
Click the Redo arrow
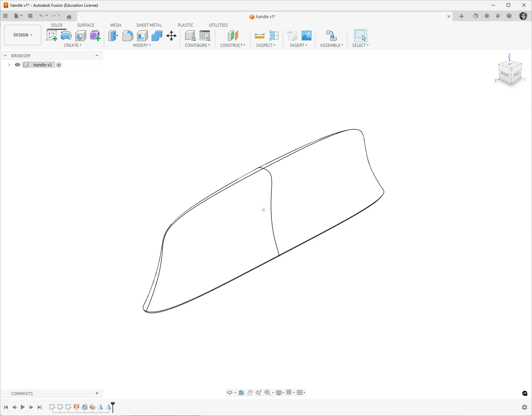(54, 16)
